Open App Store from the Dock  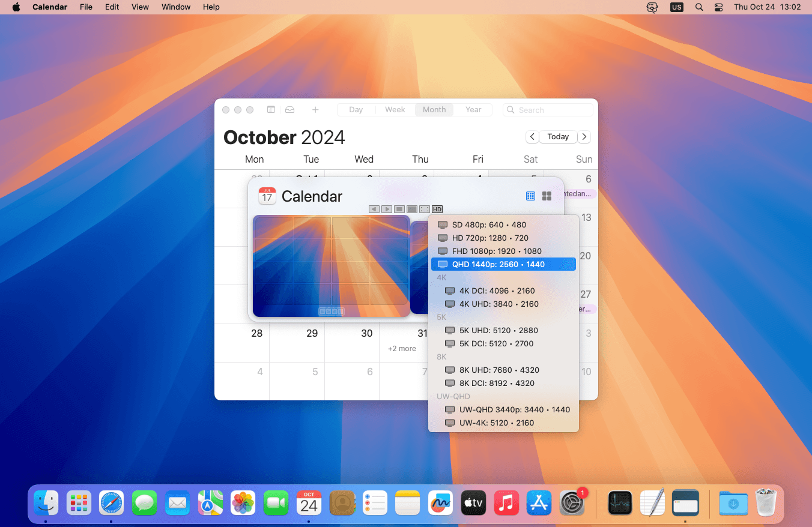pos(539,502)
